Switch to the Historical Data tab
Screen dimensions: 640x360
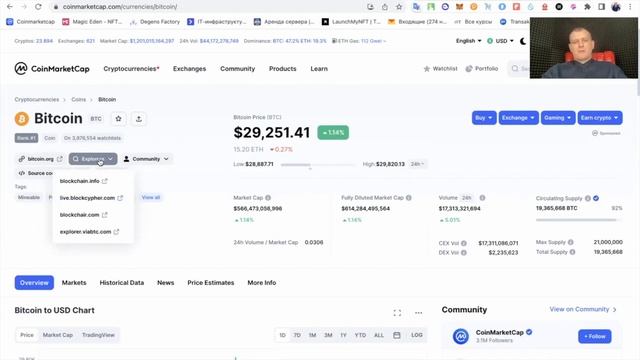coord(122,282)
